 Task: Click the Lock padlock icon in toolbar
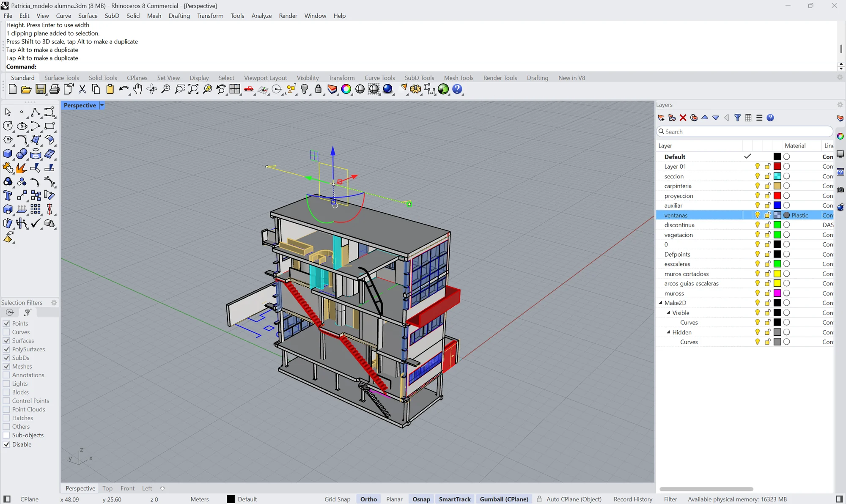pos(319,89)
